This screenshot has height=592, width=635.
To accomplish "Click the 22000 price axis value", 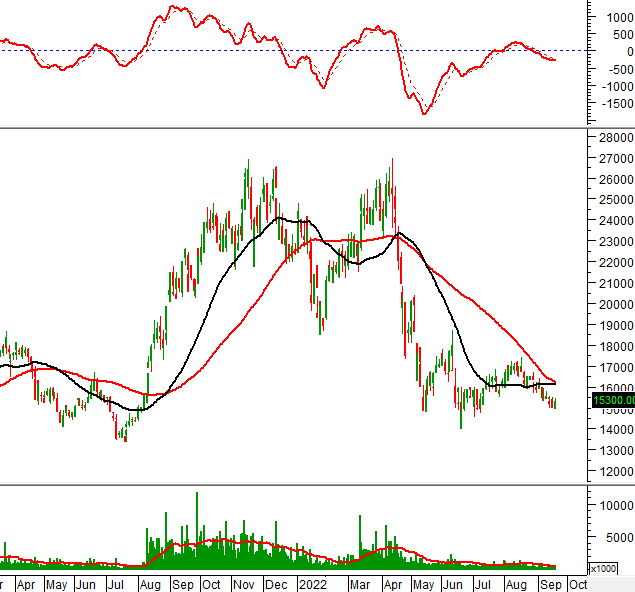I will point(616,263).
